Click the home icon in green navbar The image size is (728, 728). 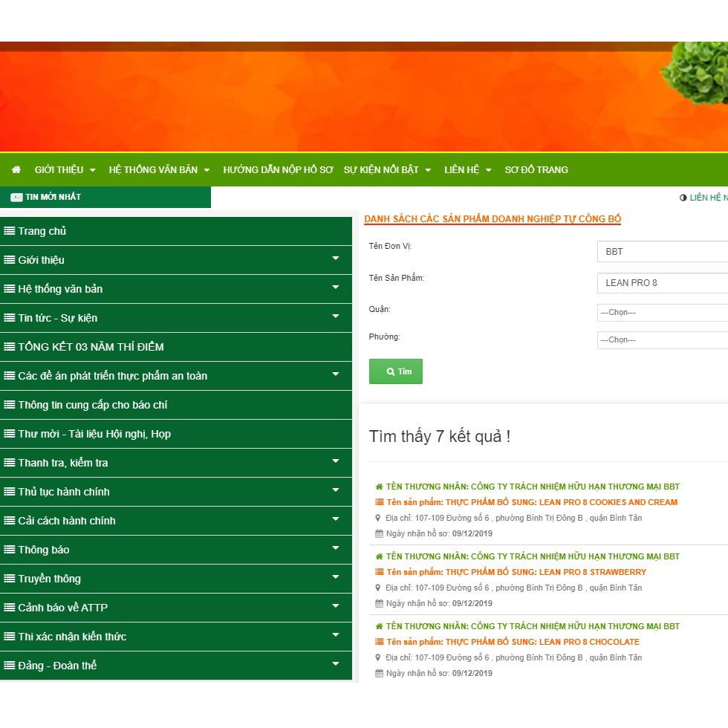click(x=16, y=170)
